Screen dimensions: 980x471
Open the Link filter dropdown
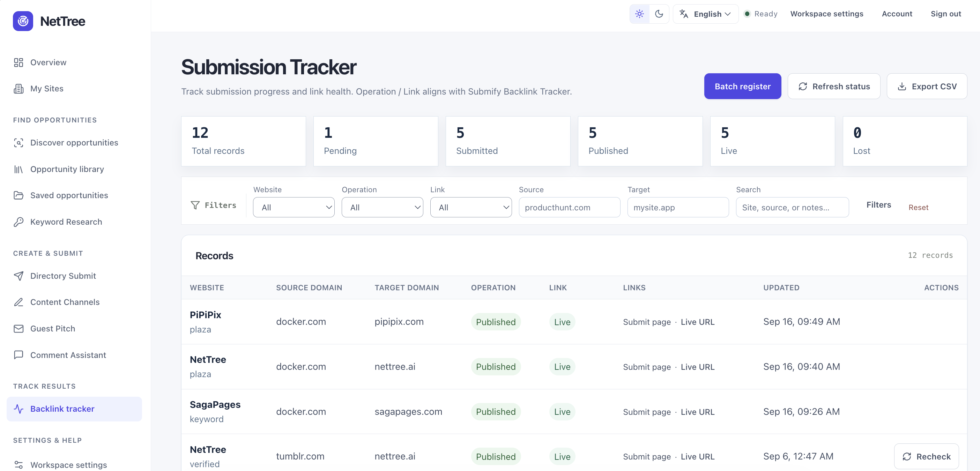[470, 207]
